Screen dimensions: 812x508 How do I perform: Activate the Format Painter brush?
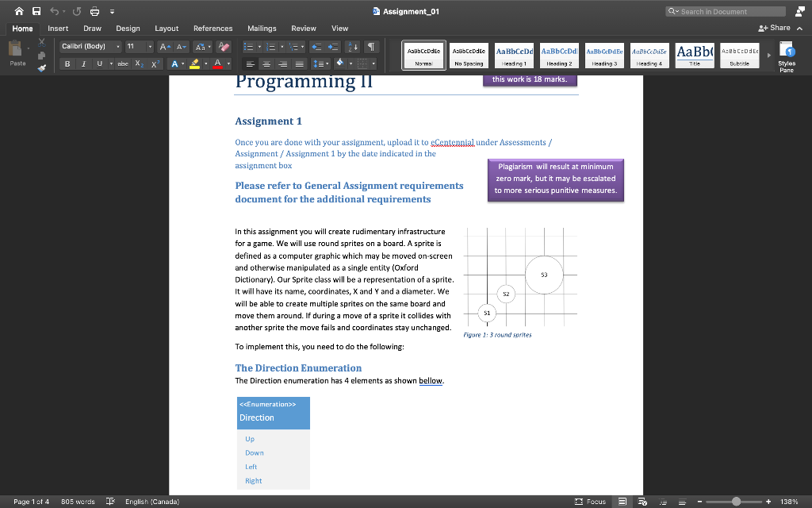(x=42, y=68)
